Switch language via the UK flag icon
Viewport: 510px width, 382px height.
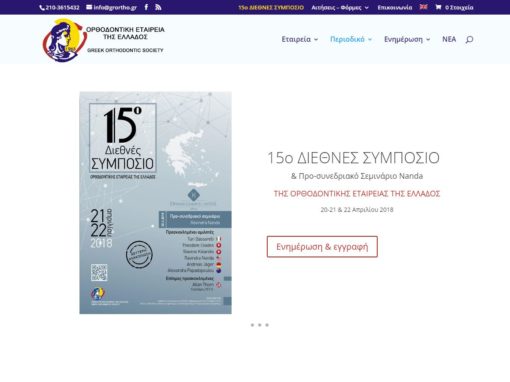[423, 7]
